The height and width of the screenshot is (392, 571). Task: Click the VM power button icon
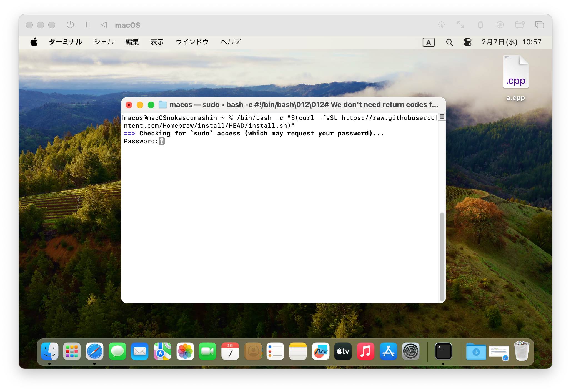70,25
